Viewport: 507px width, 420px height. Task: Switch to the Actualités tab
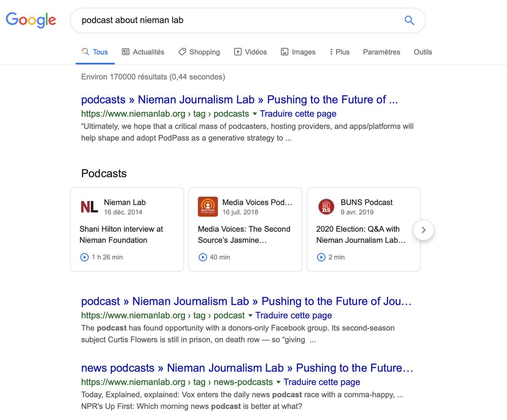[143, 52]
